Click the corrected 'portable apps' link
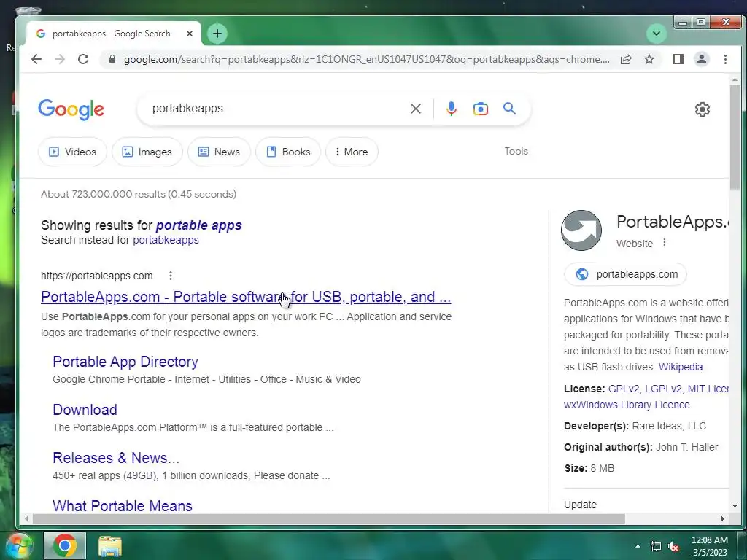The width and height of the screenshot is (747, 560). click(x=198, y=225)
